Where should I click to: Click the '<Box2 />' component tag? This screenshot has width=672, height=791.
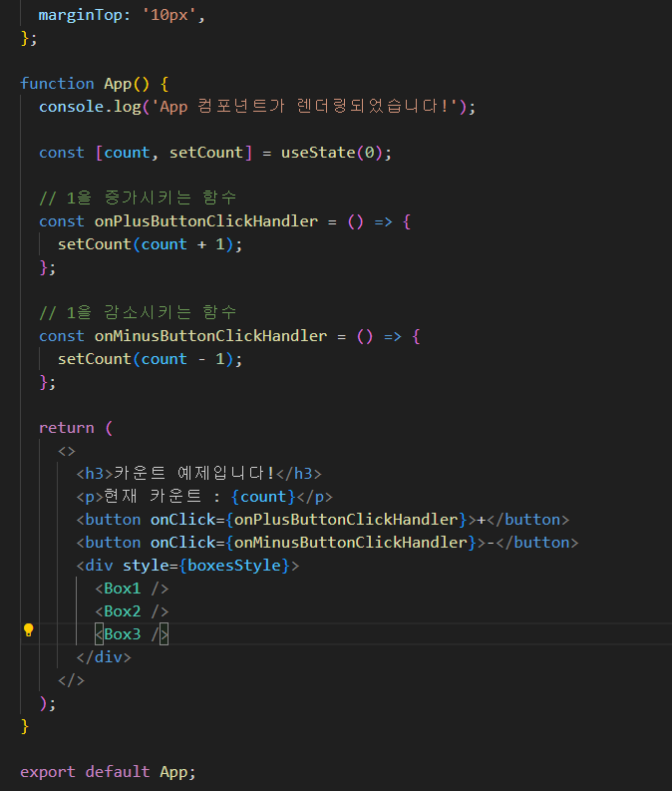coord(132,610)
